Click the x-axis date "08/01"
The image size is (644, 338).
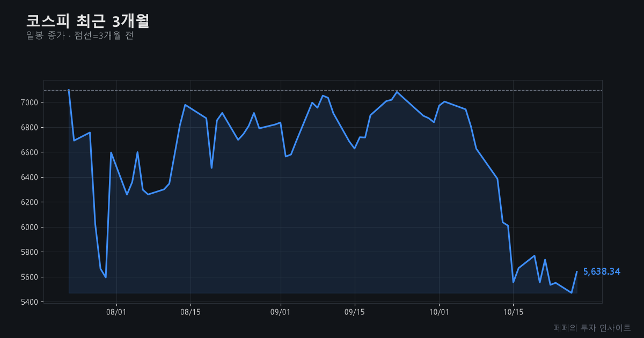116,312
